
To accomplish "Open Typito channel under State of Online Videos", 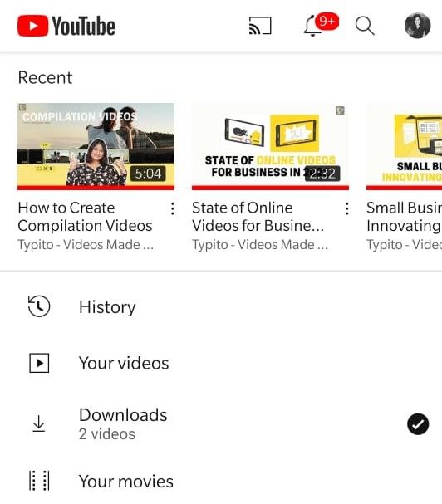I will pyautogui.click(x=260, y=245).
